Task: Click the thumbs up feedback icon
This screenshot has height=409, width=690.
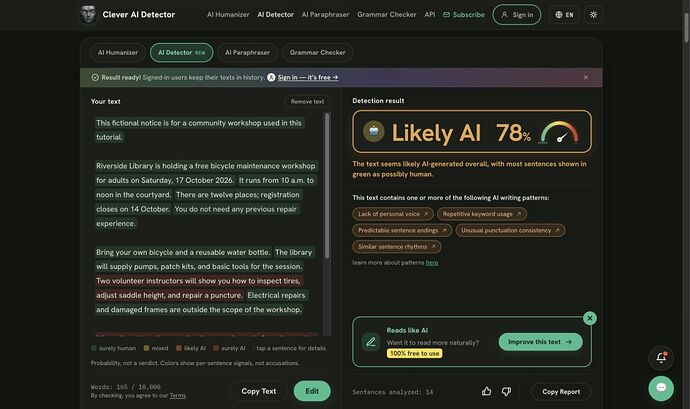Action: click(487, 391)
